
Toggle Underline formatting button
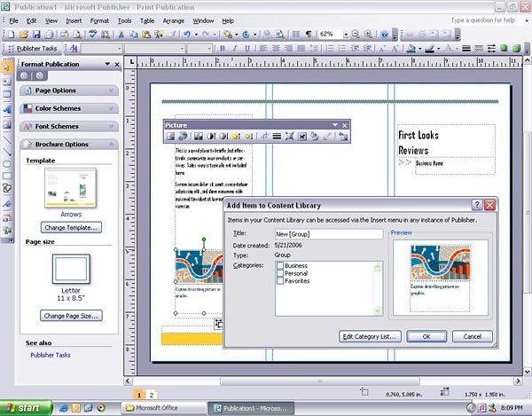click(x=247, y=49)
